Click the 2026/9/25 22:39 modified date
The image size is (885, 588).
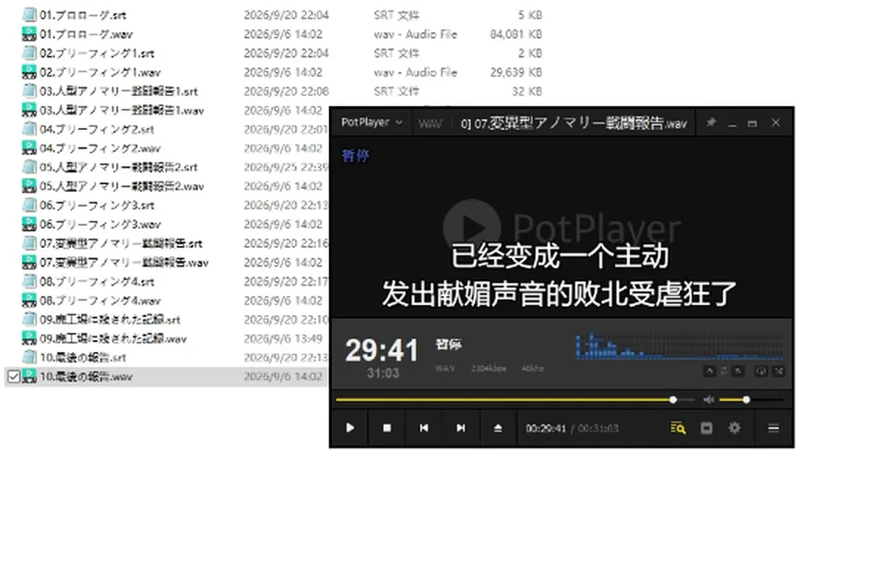tap(286, 167)
